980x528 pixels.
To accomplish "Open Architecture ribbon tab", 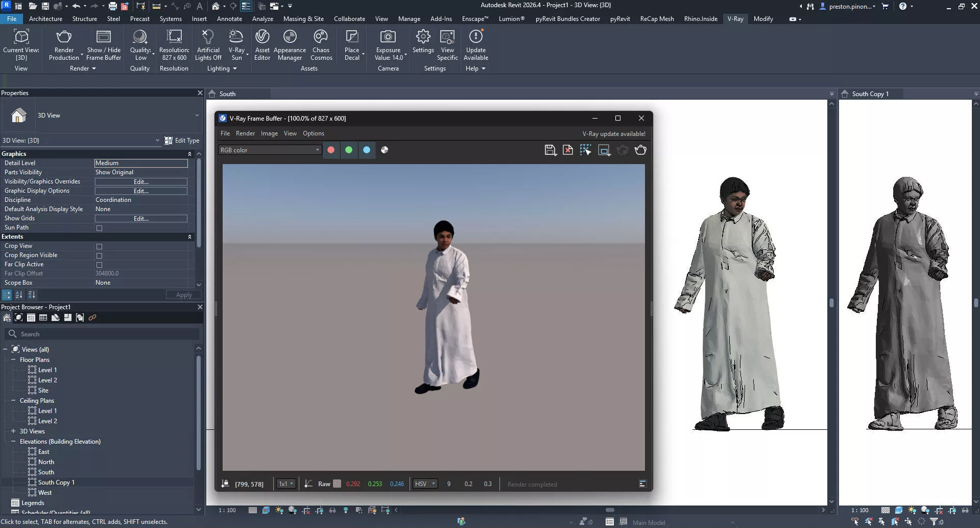I will coord(45,19).
